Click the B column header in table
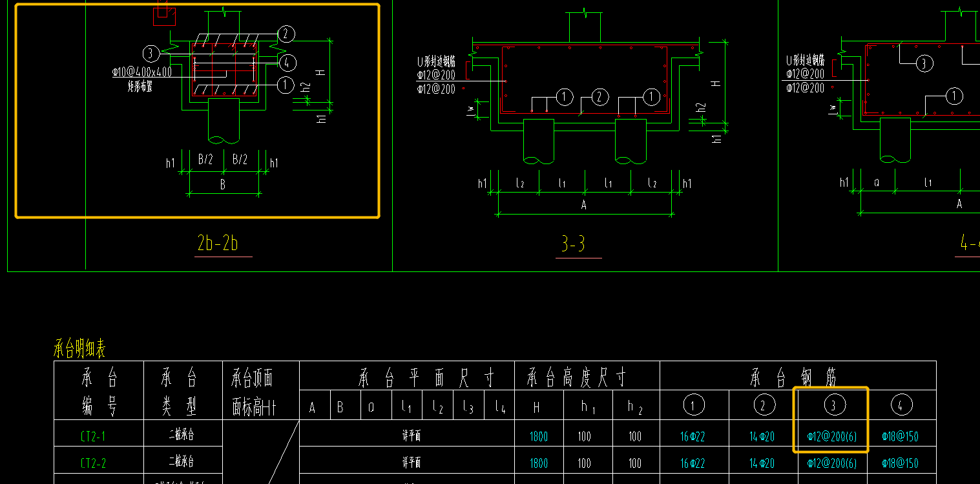This screenshot has height=484, width=980. click(x=340, y=408)
